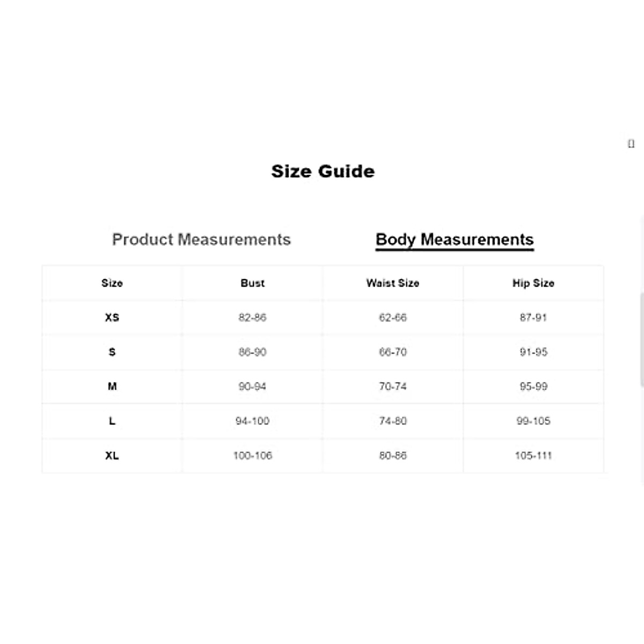Image resolution: width=644 pixels, height=644 pixels.
Task: Select the XL size row label
Action: coord(112,456)
